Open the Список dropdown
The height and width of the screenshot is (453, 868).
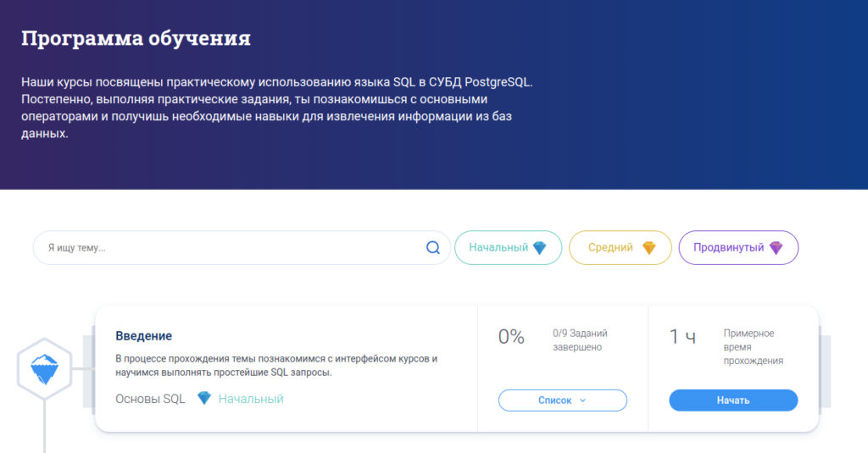pyautogui.click(x=562, y=401)
